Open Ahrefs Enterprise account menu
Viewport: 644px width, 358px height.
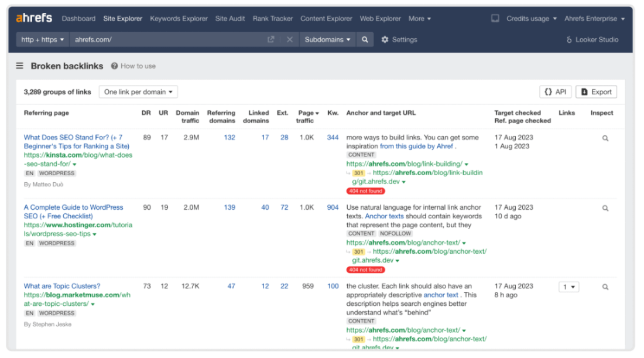click(x=594, y=19)
